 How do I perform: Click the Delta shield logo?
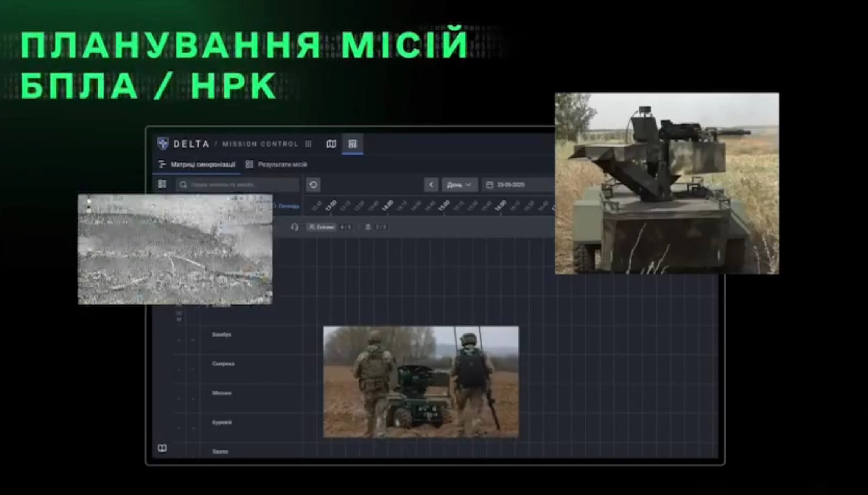click(x=163, y=144)
